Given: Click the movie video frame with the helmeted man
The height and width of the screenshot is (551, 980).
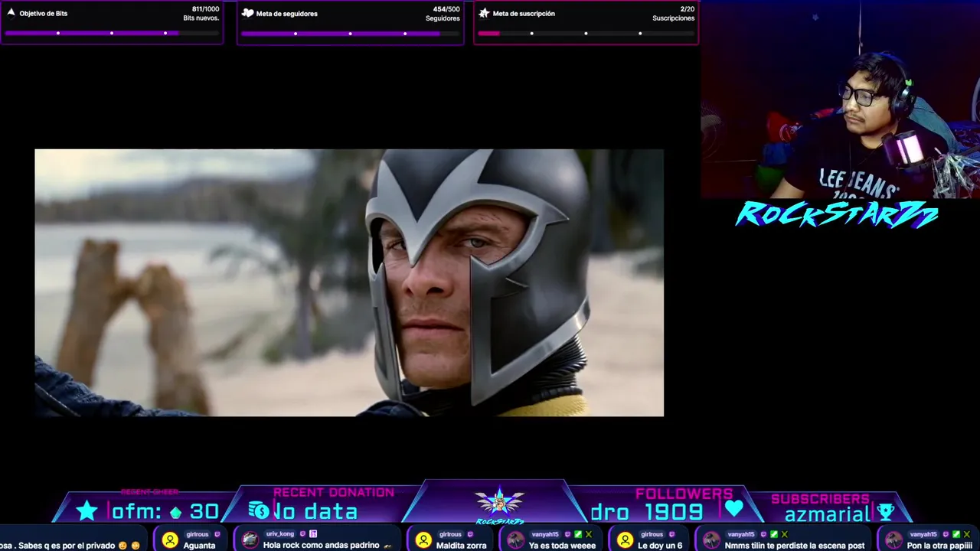Looking at the screenshot, I should (x=349, y=282).
